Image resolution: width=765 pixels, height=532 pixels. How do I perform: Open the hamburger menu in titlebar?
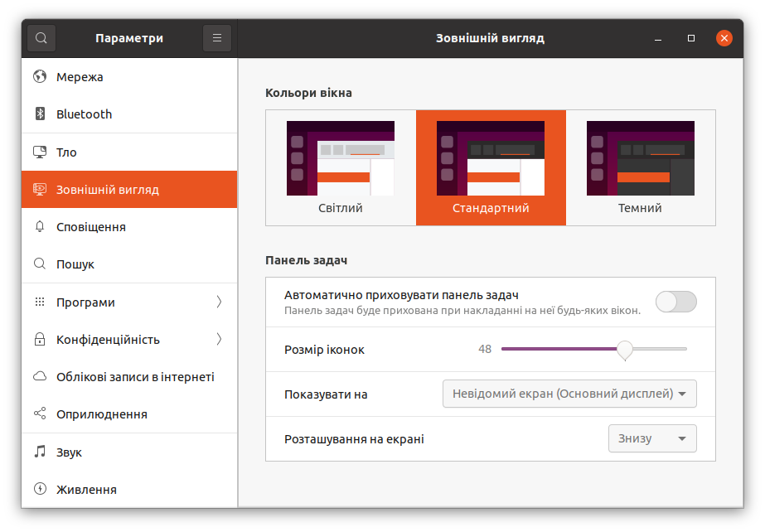pyautogui.click(x=216, y=37)
